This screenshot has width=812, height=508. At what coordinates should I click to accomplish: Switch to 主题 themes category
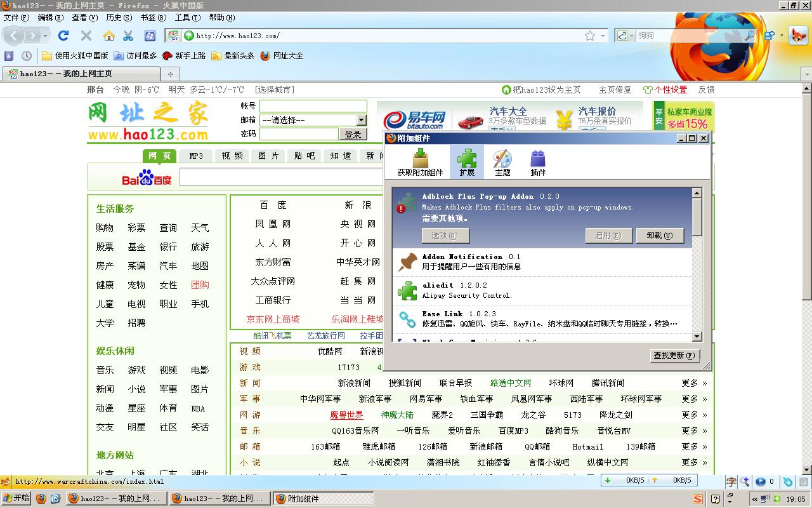(502, 161)
